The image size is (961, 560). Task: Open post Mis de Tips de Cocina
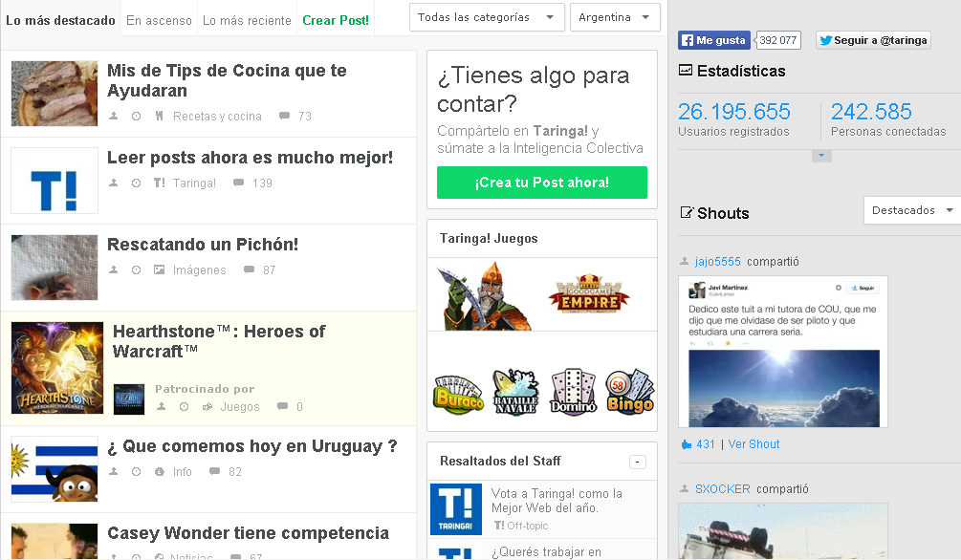(x=227, y=80)
